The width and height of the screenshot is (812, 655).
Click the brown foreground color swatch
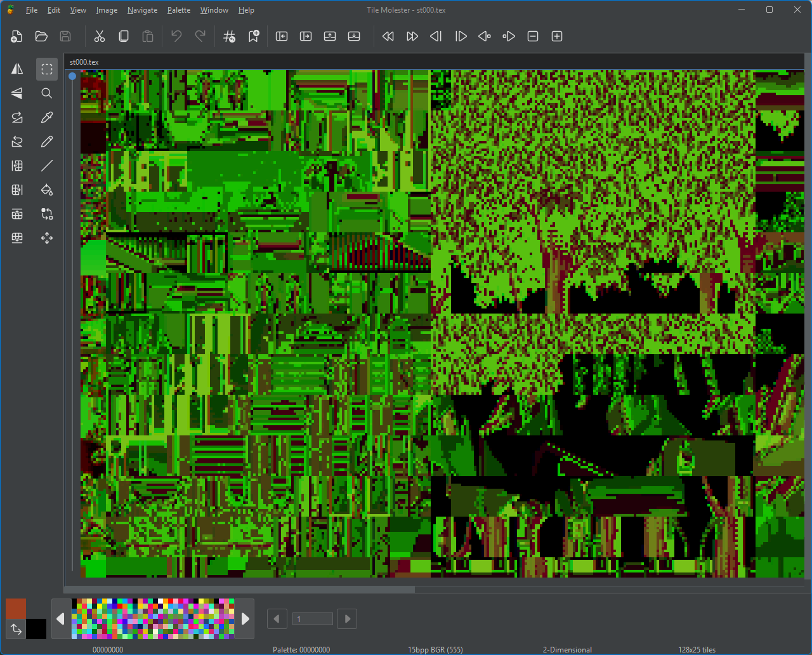click(x=16, y=609)
